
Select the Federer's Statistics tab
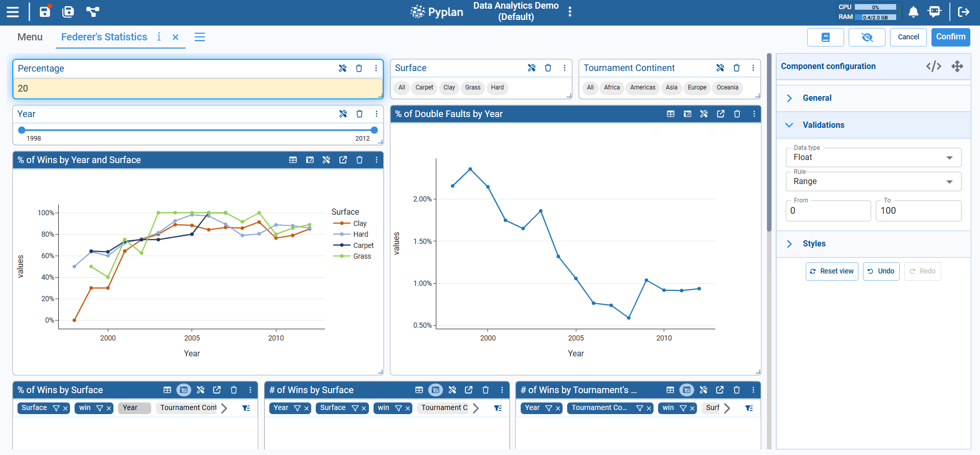click(x=104, y=37)
